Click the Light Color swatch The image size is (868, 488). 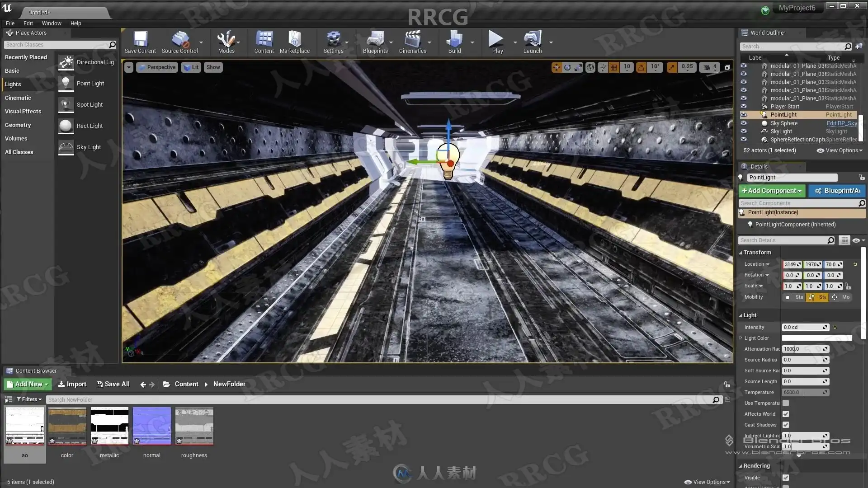tap(816, 338)
